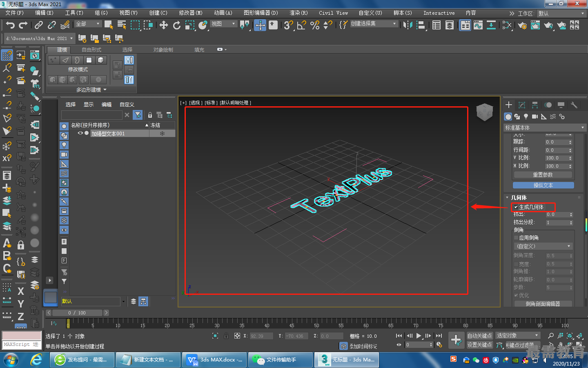Open the 渲染(R) menu
The image size is (588, 368).
pyautogui.click(x=298, y=13)
